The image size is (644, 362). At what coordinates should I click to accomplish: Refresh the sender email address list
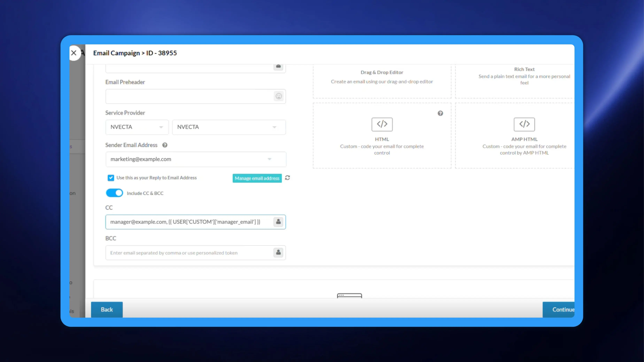(x=288, y=178)
